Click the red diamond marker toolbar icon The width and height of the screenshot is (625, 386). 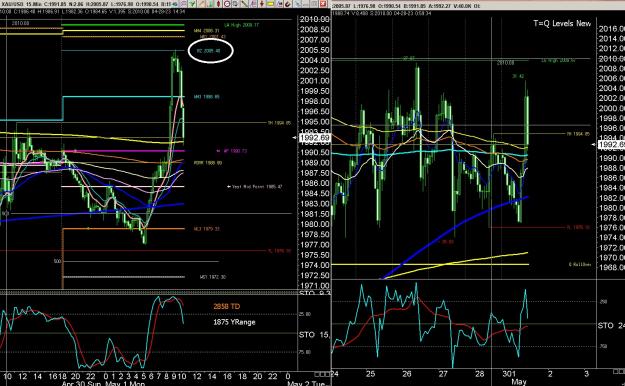point(218,4)
